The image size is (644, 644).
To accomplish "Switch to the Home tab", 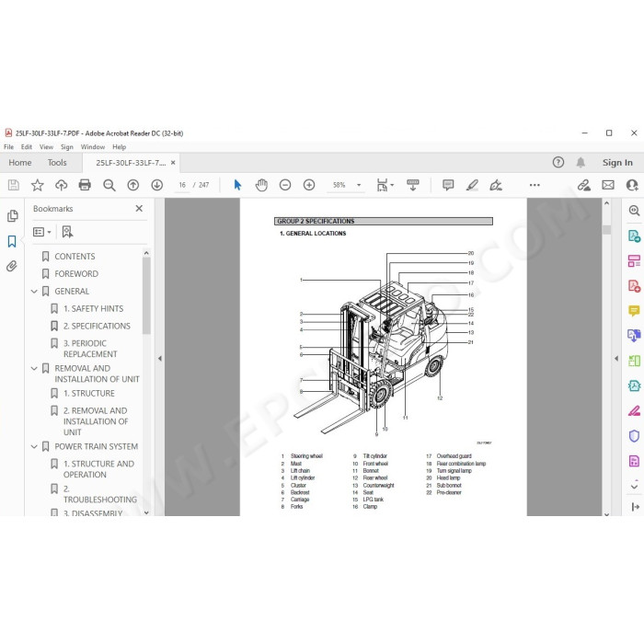I will (20, 163).
